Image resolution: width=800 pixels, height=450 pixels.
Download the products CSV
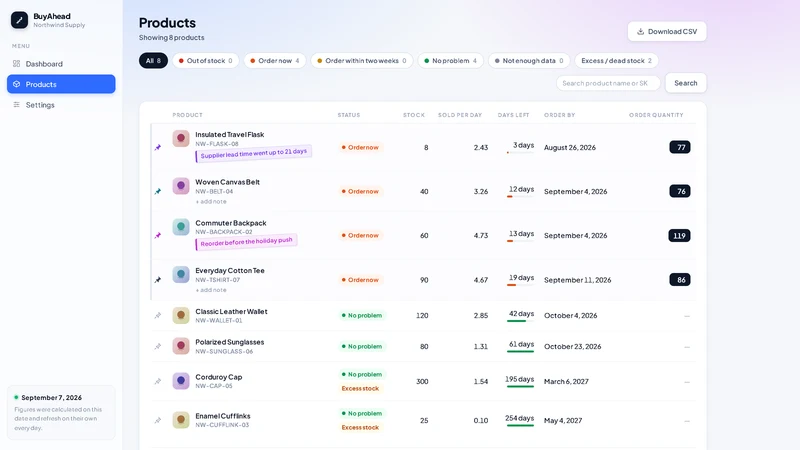667,32
